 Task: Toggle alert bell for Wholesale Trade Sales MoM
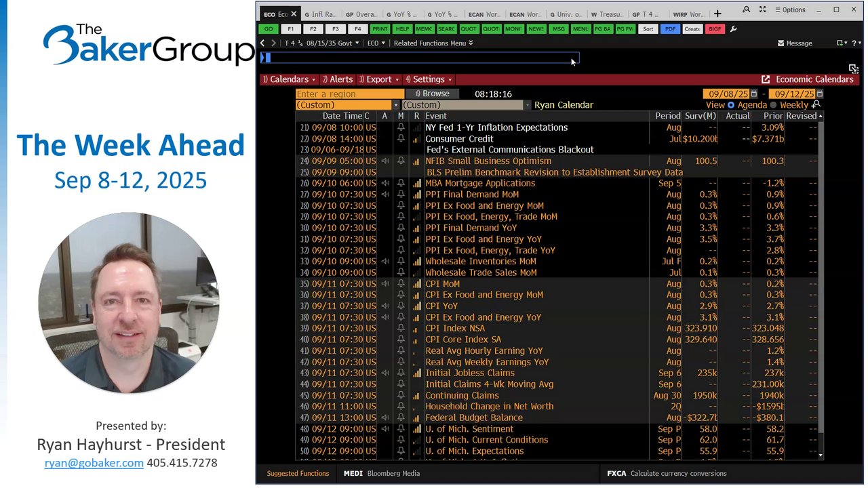tap(401, 272)
